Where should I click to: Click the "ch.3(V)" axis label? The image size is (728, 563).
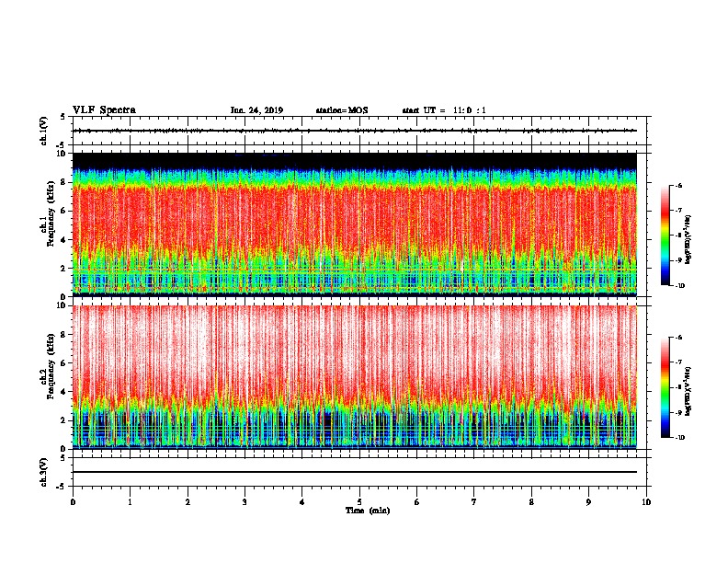(43, 472)
